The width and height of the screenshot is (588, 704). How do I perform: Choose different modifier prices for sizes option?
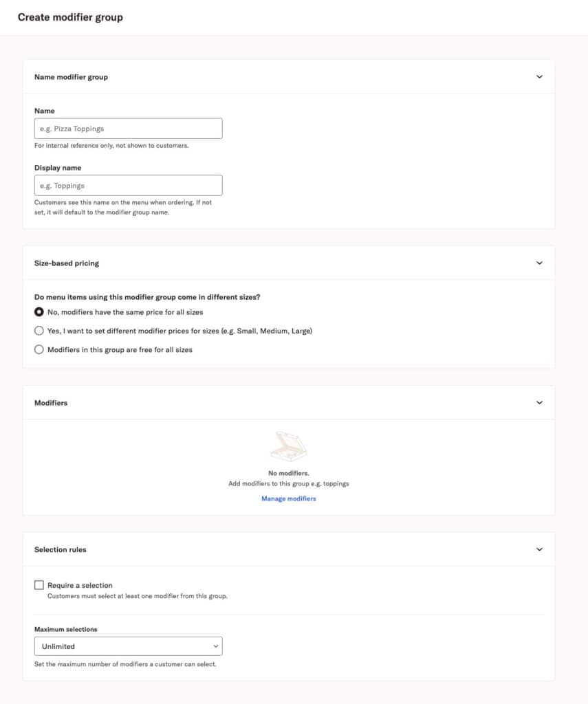[39, 330]
